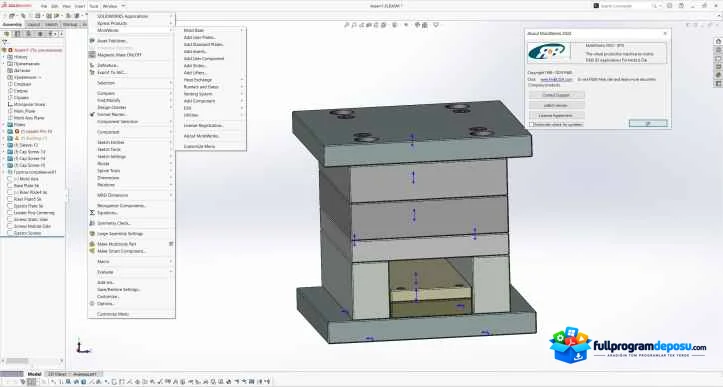Toggle checkbox beside Ejector Plate item
Screen dimensions: 723x387
(x=10, y=206)
